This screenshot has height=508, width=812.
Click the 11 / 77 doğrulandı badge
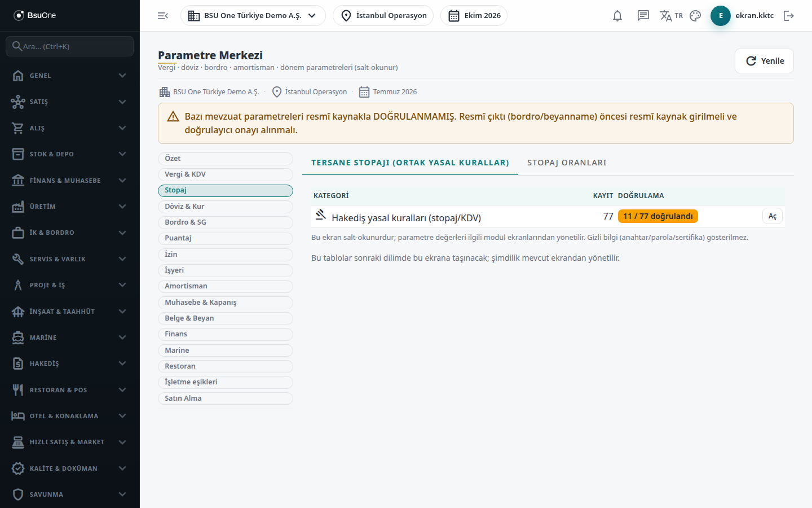tap(658, 216)
